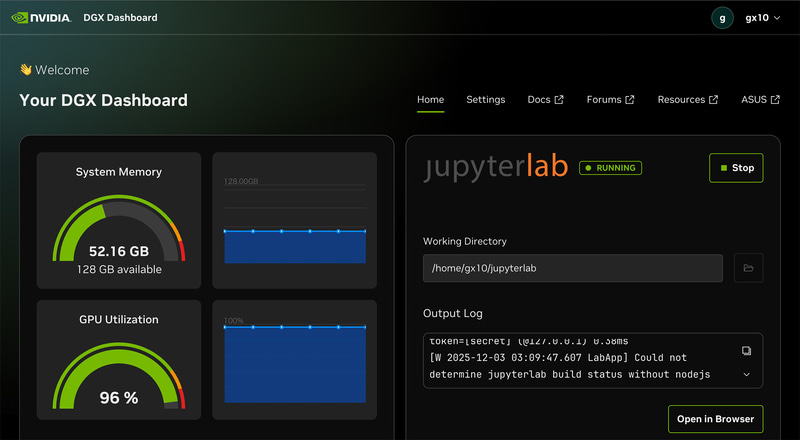Viewport: 800px width, 440px height.
Task: Click the waving hand Welcome text
Action: pyautogui.click(x=54, y=70)
